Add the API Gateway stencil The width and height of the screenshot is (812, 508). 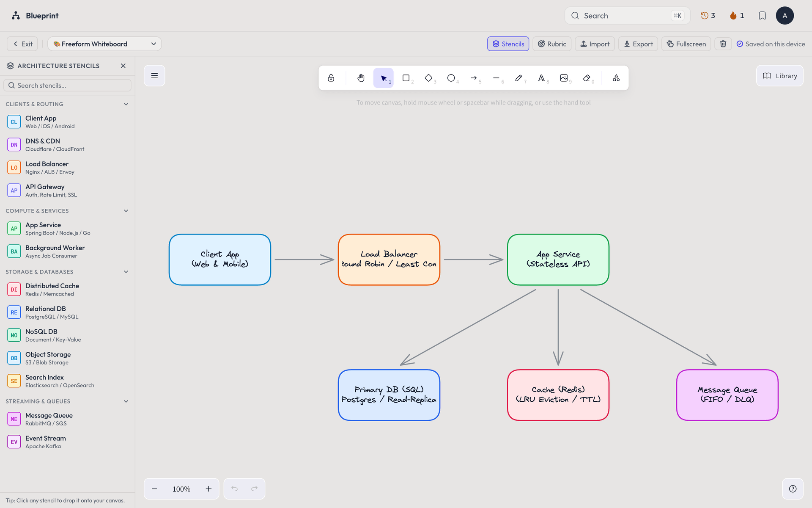click(x=67, y=190)
